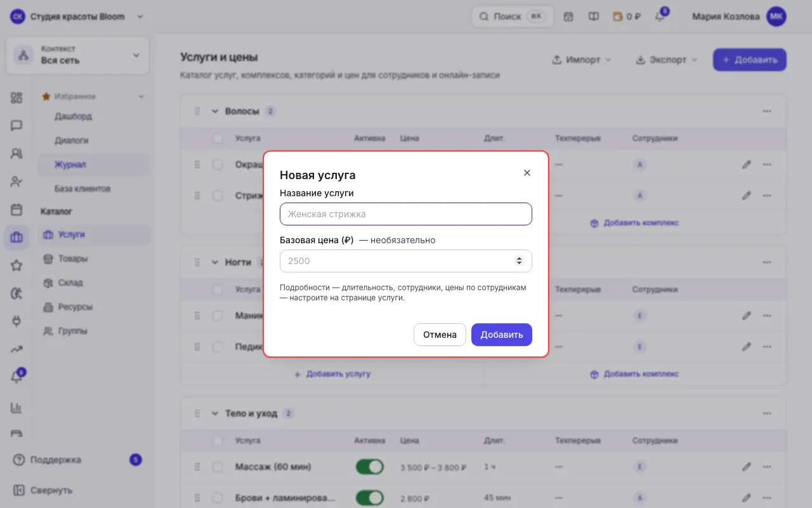Image resolution: width=812 pixels, height=508 pixels.
Task: Click Добавить услугу under Ногти
Action: click(x=332, y=374)
